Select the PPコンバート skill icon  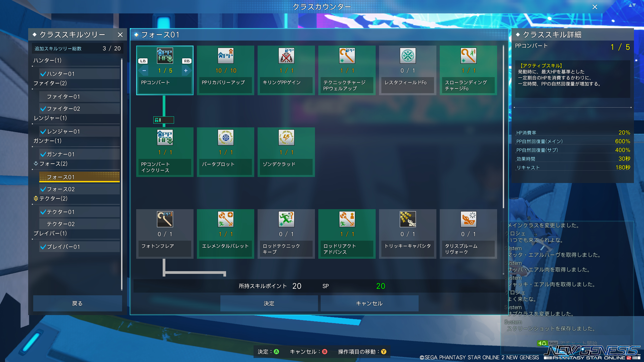(x=165, y=56)
